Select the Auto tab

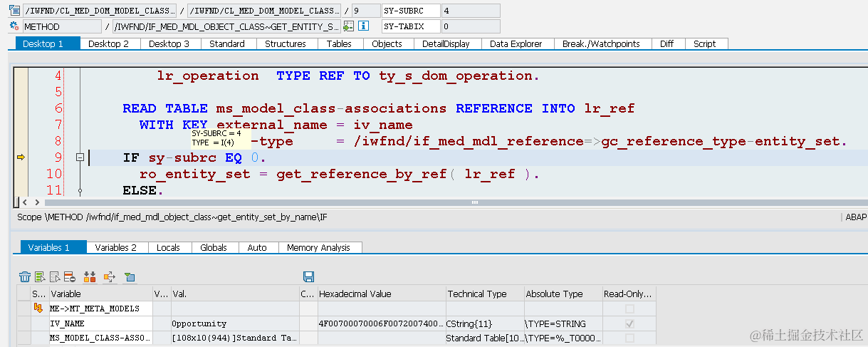[257, 247]
